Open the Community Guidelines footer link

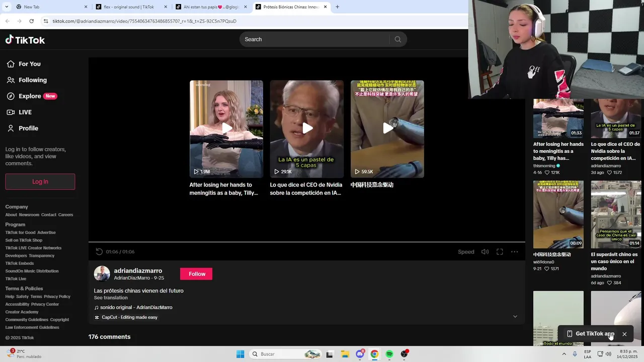click(x=27, y=320)
